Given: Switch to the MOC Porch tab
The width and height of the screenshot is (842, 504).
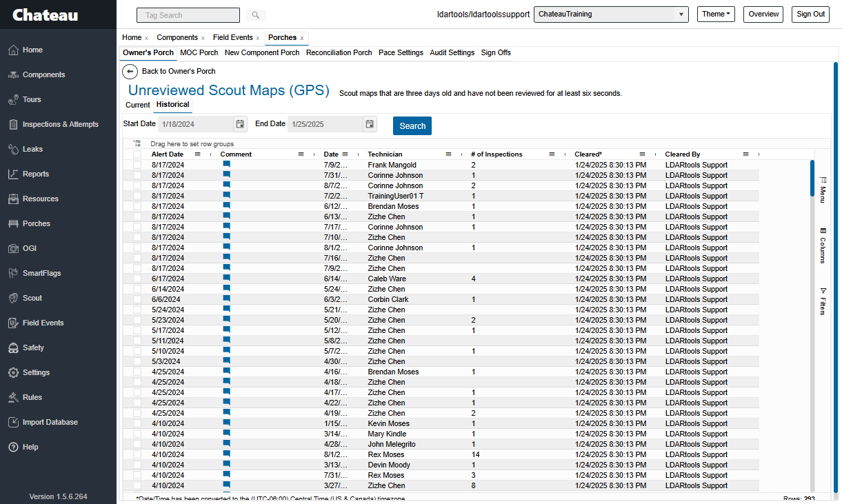Looking at the screenshot, I should [199, 52].
